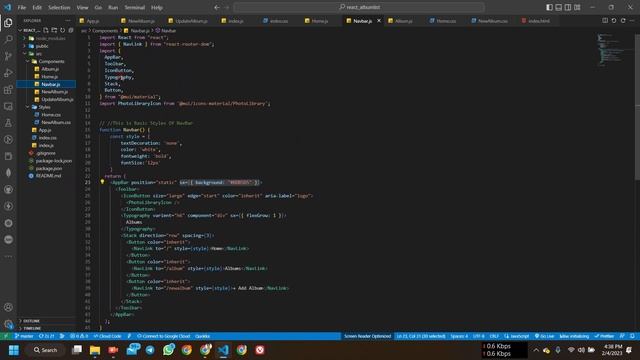640x360 pixels.
Task: Click Connect to Google Cloud status item
Action: click(164, 336)
